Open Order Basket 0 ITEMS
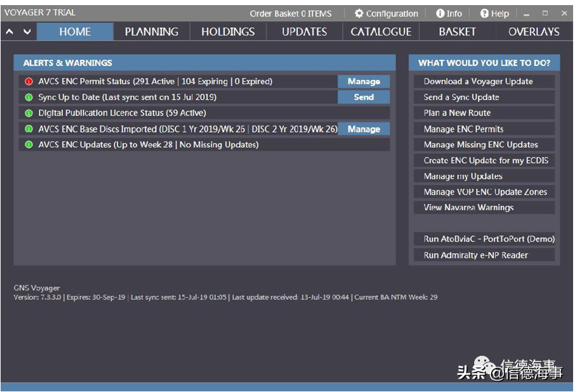575x392 pixels. click(291, 14)
